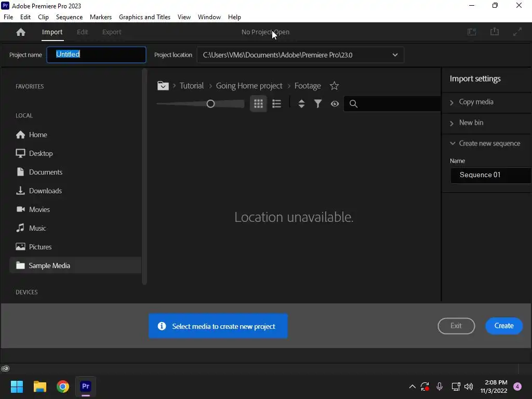Open volume control in tray
Image resolution: width=532 pixels, height=399 pixels.
coord(469,387)
